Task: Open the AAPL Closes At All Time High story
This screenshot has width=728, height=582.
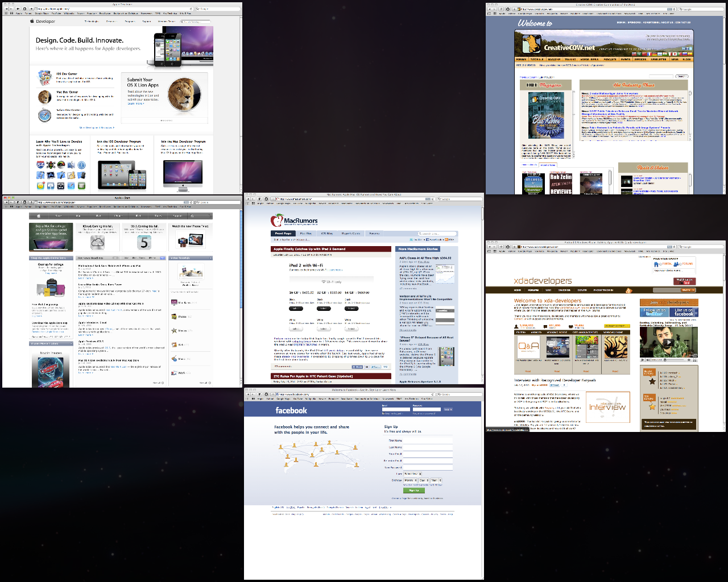Action: (425, 258)
